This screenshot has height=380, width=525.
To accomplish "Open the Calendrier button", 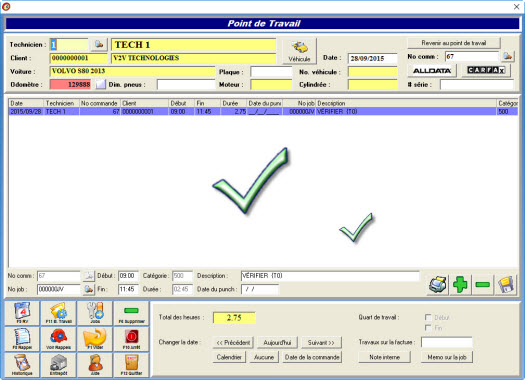I will coord(229,357).
